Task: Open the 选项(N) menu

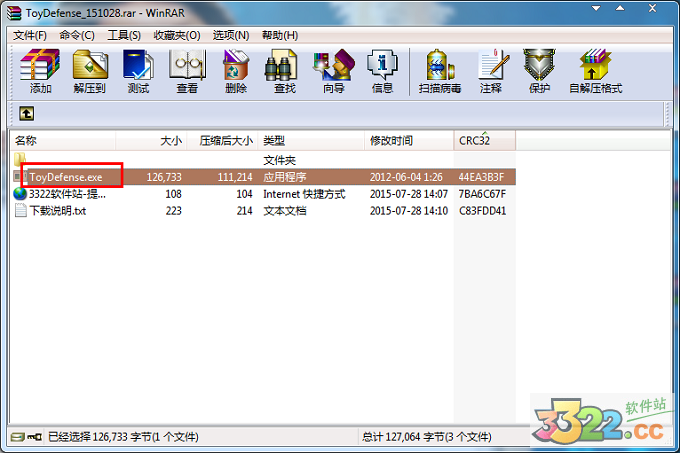Action: (231, 35)
